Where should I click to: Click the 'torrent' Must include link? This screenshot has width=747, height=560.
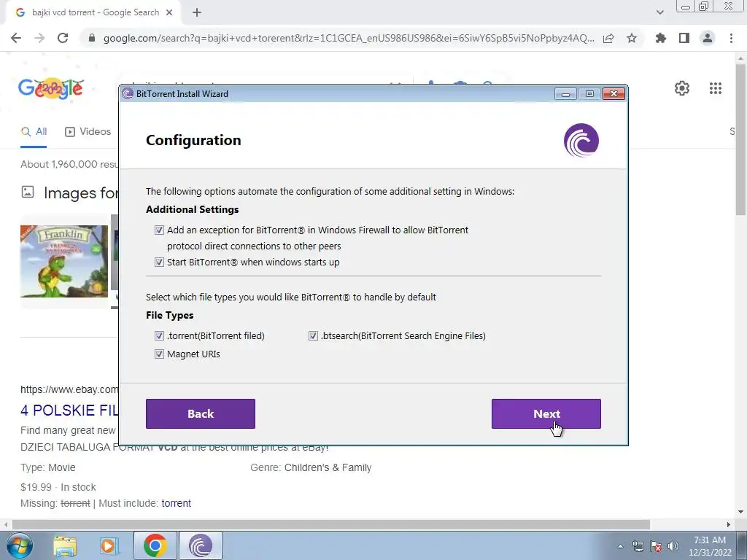point(177,503)
